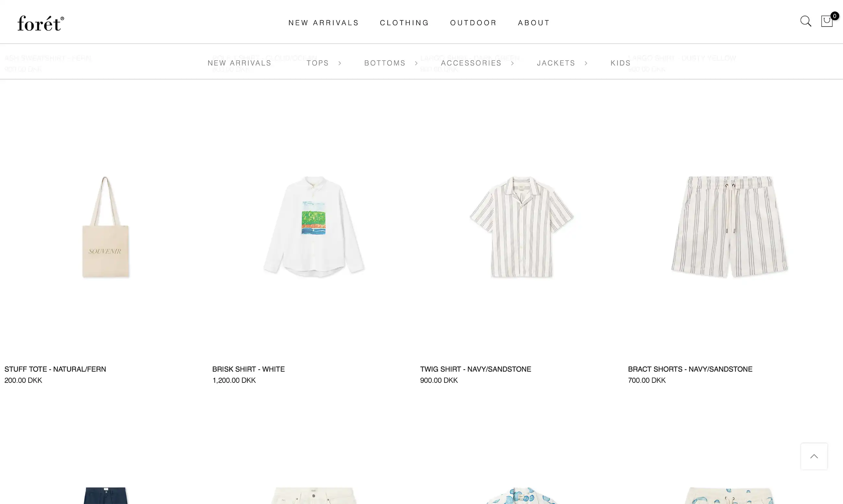Select the Kids category
The width and height of the screenshot is (843, 504).
pos(620,63)
